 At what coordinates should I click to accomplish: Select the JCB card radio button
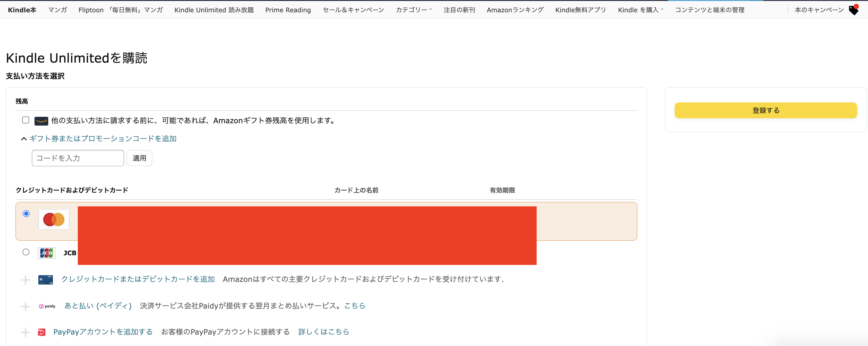pyautogui.click(x=26, y=252)
